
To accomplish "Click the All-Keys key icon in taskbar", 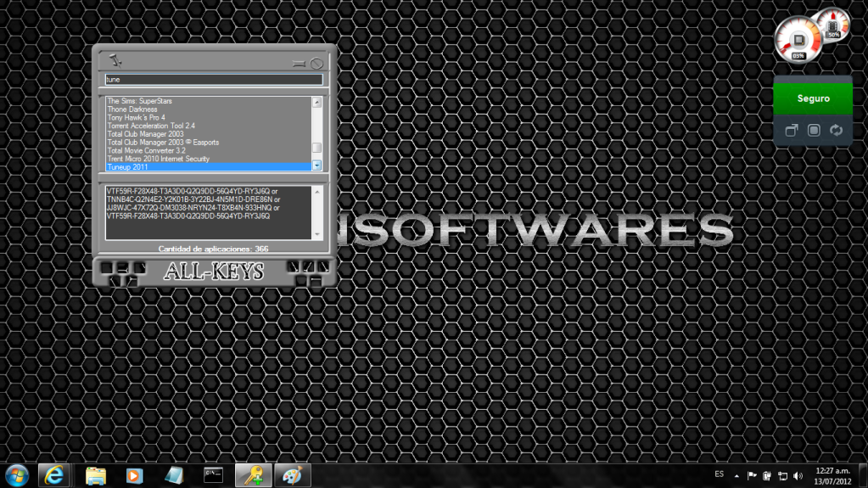I will (x=254, y=475).
